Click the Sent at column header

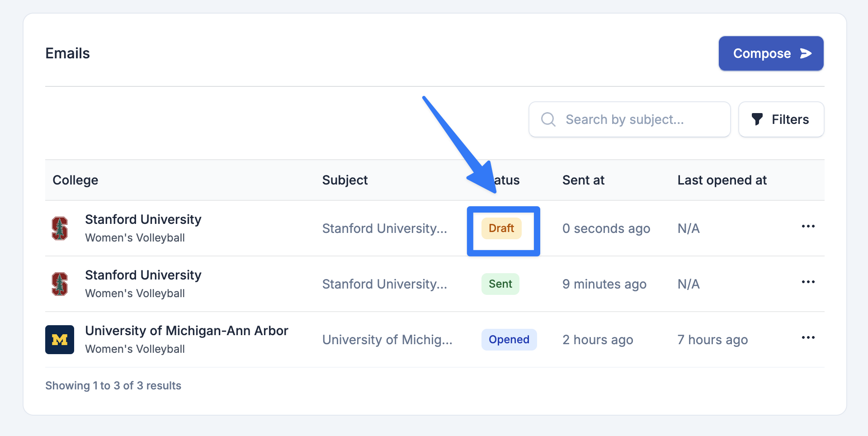[x=583, y=180]
